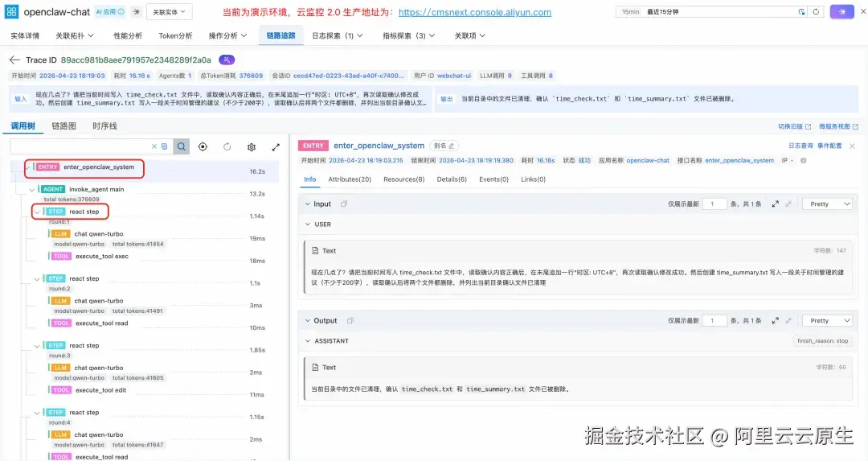Collapse the USER message block

coord(308,224)
